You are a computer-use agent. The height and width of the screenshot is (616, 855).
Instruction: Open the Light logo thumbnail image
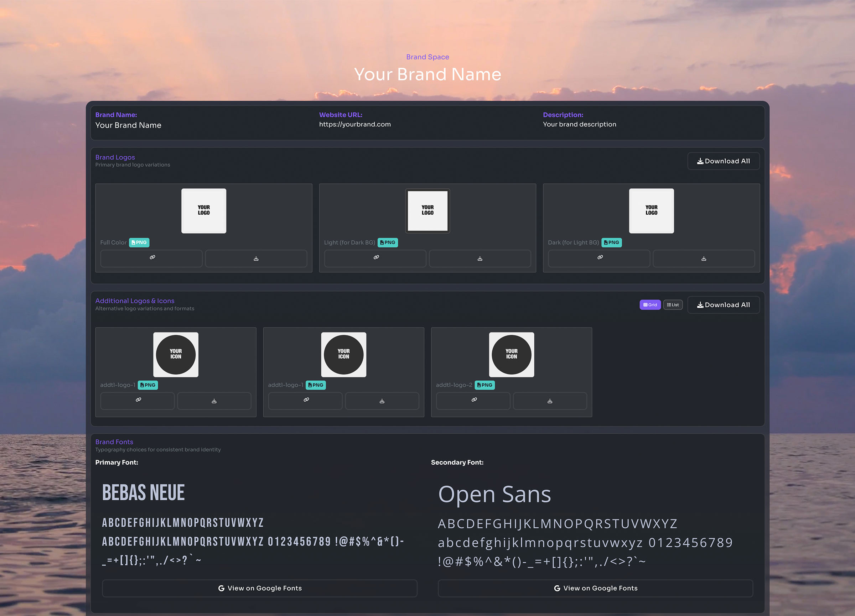tap(427, 210)
